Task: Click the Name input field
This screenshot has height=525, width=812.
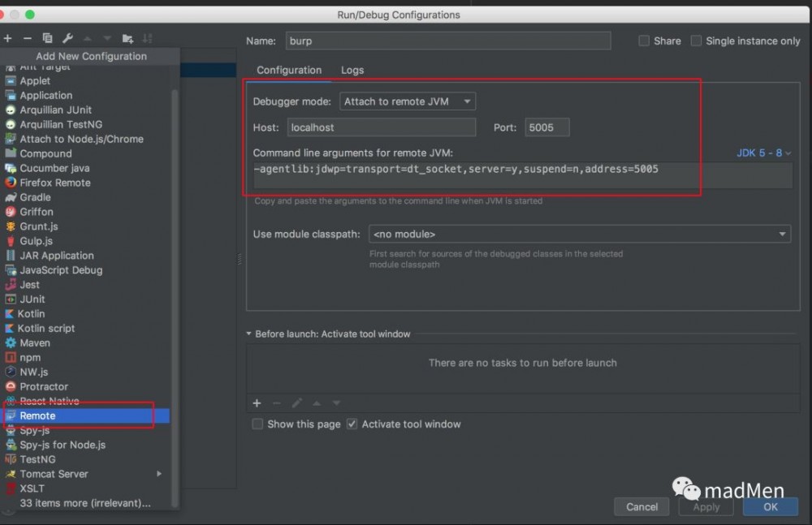Action: [448, 41]
